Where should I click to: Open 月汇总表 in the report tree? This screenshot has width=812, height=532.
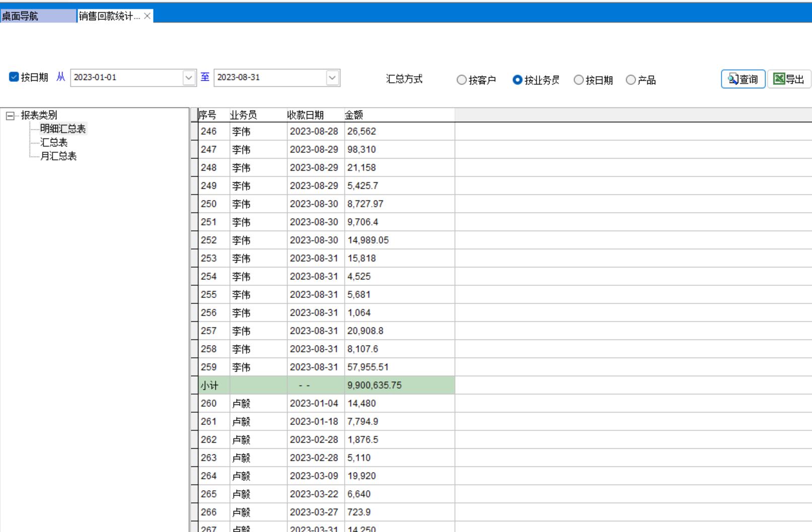[58, 156]
